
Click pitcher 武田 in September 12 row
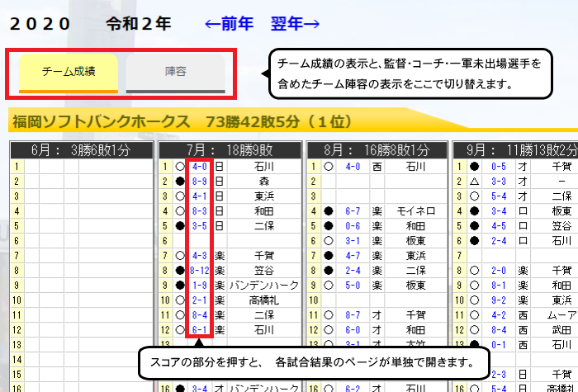tap(561, 330)
